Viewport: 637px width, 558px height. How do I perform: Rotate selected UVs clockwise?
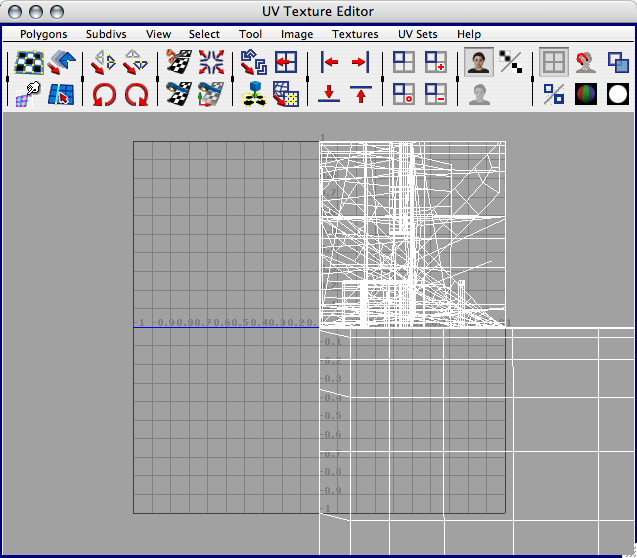pyautogui.click(x=136, y=94)
